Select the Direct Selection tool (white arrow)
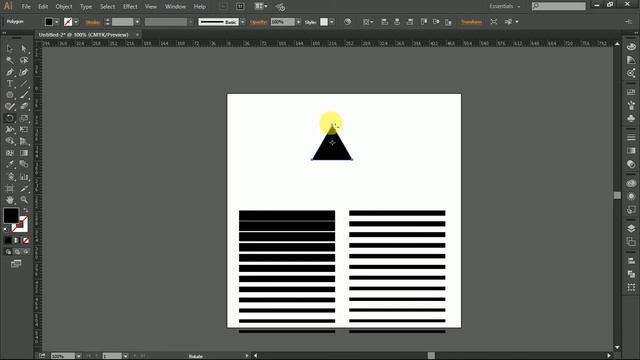The height and width of the screenshot is (360, 640). (x=24, y=49)
